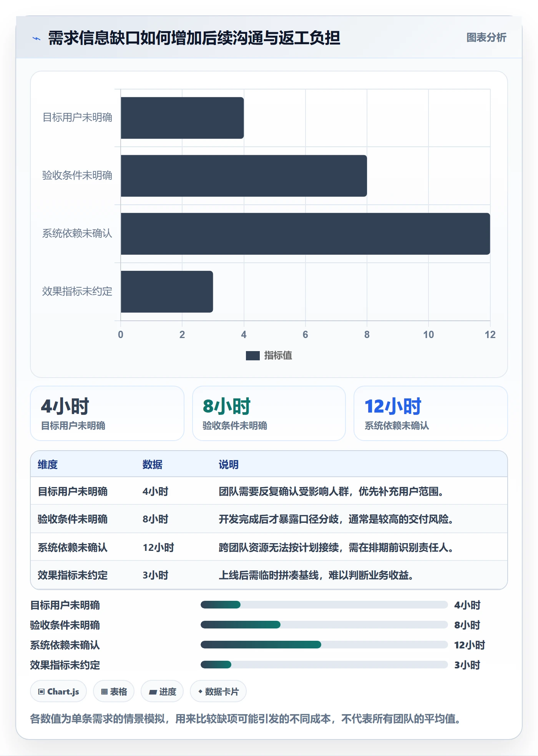Image resolution: width=538 pixels, height=756 pixels.
Task: Click x-axis tick value 6
Action: click(305, 335)
